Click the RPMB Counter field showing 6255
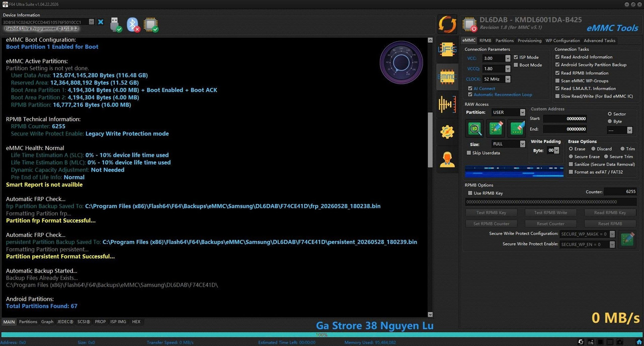The width and height of the screenshot is (644, 346). tap(620, 192)
